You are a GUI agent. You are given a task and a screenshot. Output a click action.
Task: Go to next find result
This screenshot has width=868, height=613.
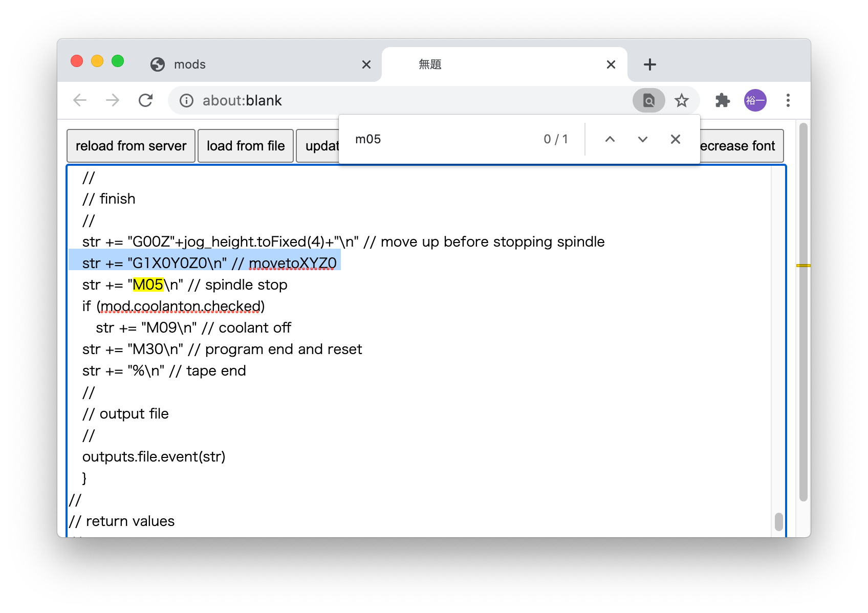[642, 139]
